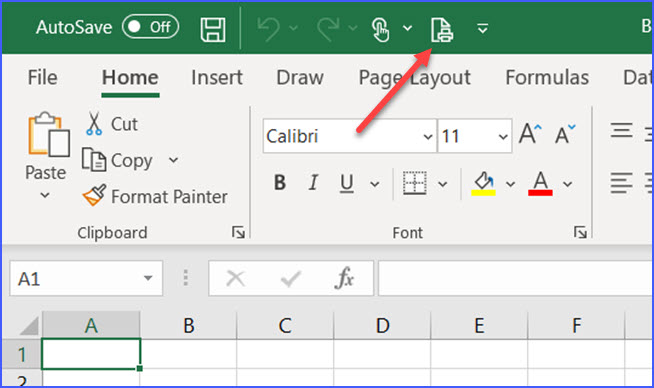The image size is (654, 388).
Task: Open the Name Box dropdown arrow
Action: pyautogui.click(x=148, y=278)
